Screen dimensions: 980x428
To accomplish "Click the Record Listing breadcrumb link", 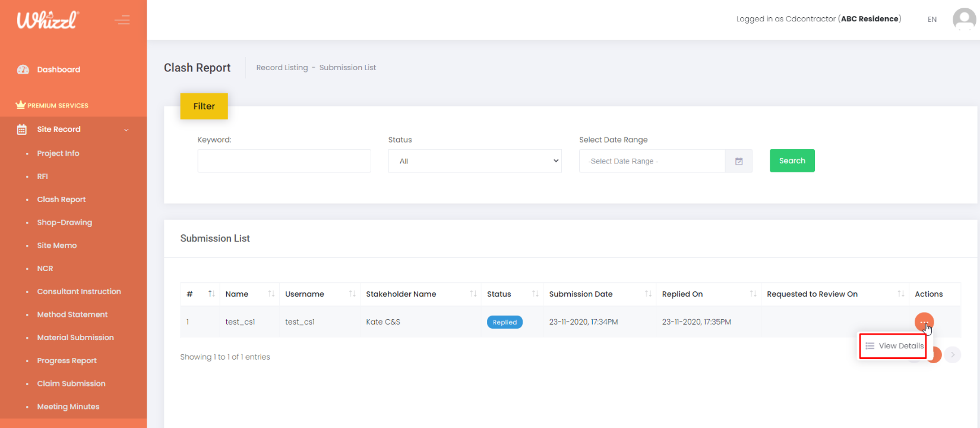I will pos(282,68).
